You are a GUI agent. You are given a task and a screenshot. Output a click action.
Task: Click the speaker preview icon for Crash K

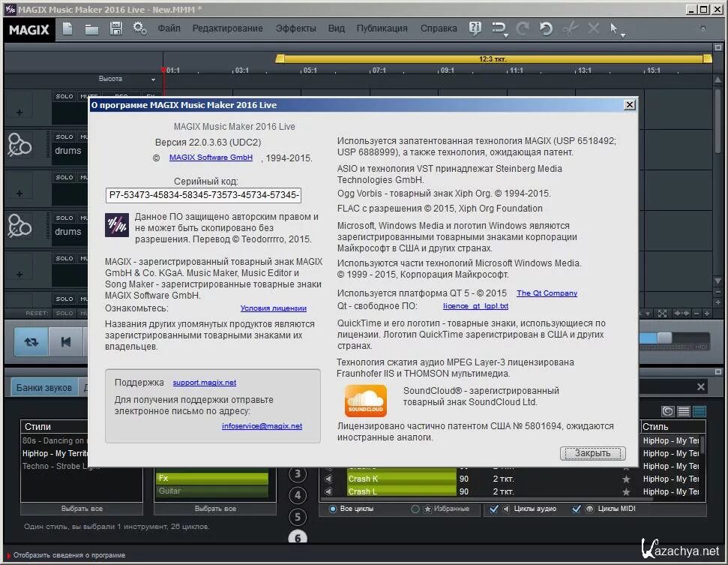click(328, 479)
